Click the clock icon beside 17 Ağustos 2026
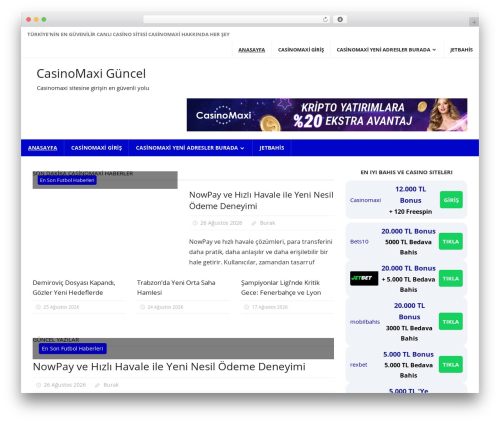The image size is (500, 423). pos(247,307)
